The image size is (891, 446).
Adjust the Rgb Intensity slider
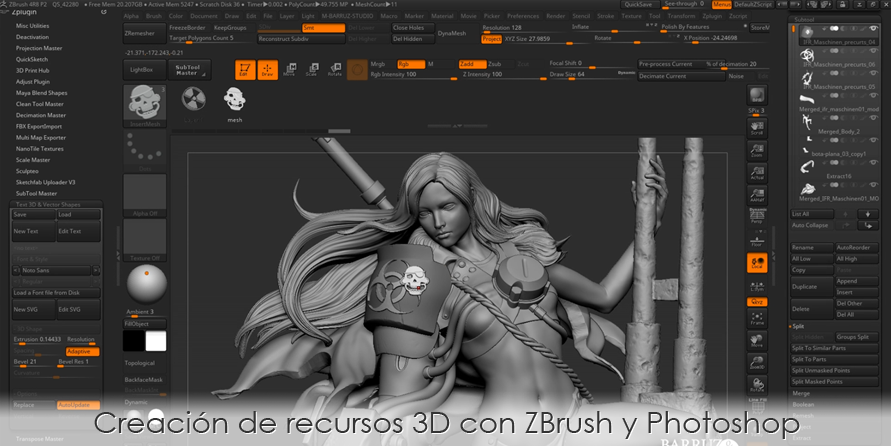413,75
